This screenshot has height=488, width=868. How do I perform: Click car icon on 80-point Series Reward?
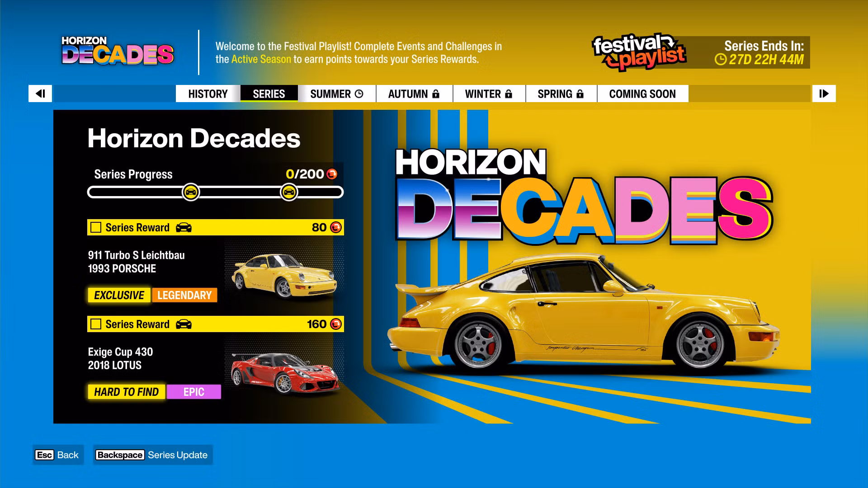[184, 227]
